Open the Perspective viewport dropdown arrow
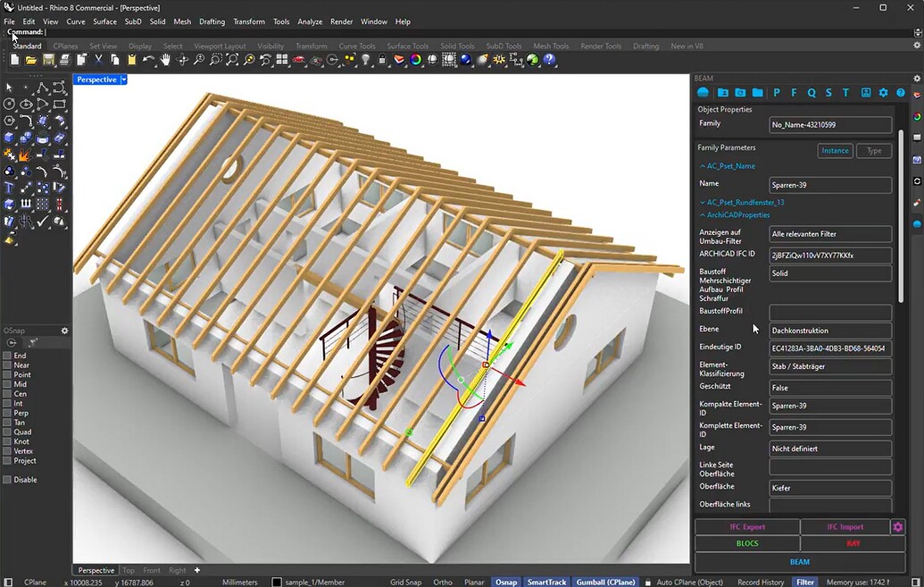 click(124, 80)
